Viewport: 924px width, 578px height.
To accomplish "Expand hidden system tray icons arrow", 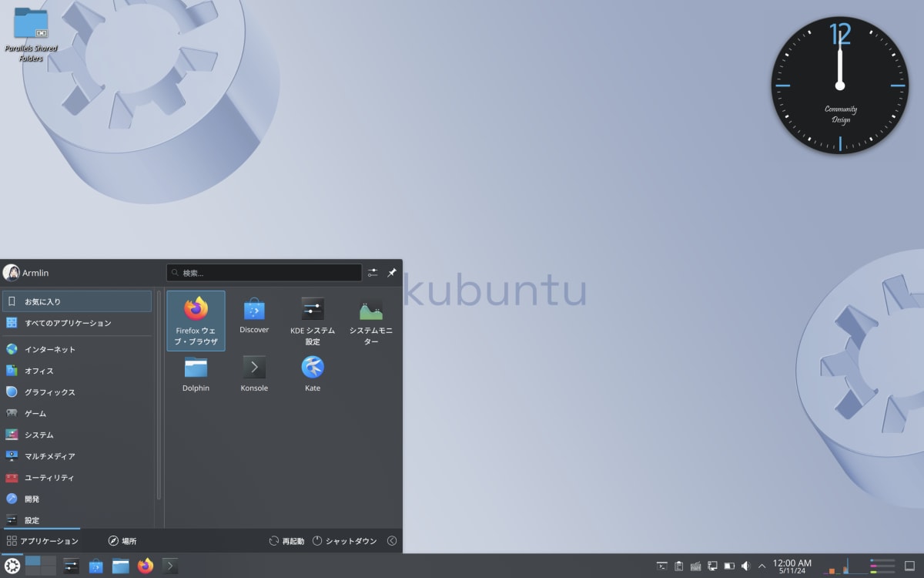I will click(x=762, y=566).
